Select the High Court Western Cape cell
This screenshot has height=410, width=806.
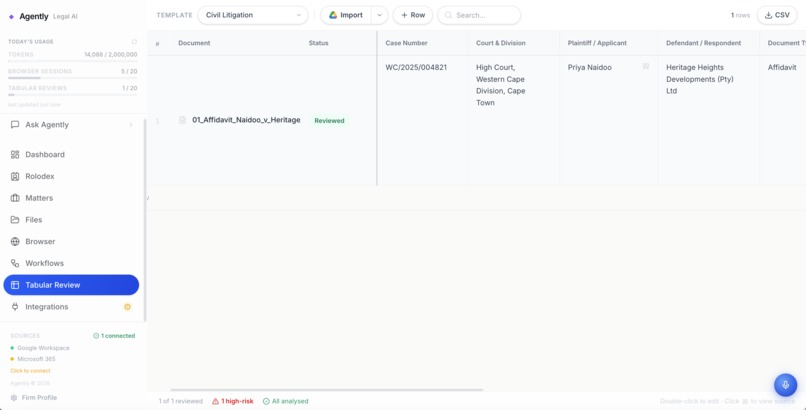514,120
